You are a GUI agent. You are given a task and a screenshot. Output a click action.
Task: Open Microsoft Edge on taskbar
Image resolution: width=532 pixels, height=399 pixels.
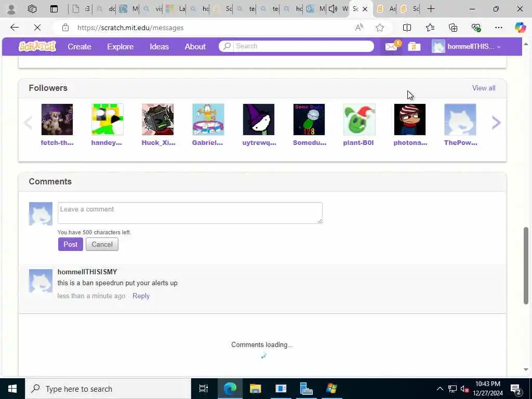pos(230,389)
